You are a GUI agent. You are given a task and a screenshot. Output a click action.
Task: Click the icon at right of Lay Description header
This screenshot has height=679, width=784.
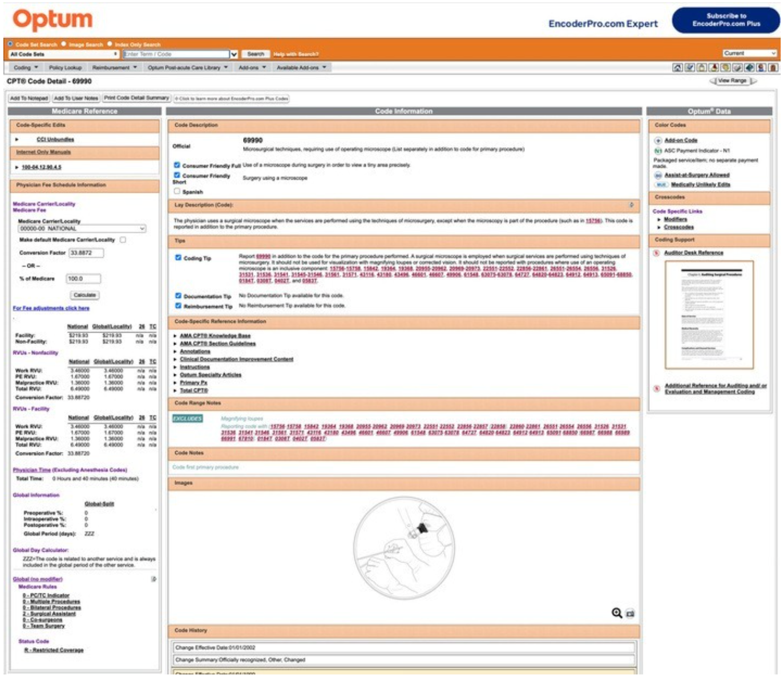631,205
